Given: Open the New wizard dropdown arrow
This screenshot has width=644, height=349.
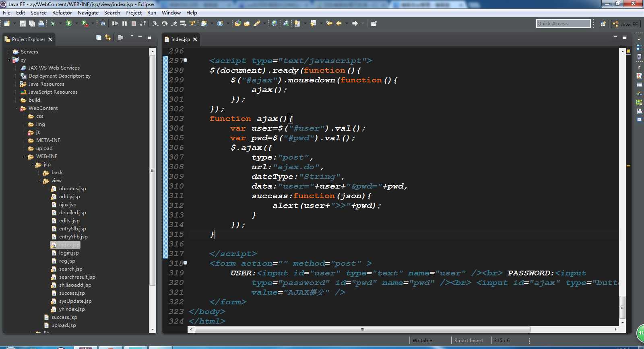Looking at the screenshot, I should tap(14, 23).
